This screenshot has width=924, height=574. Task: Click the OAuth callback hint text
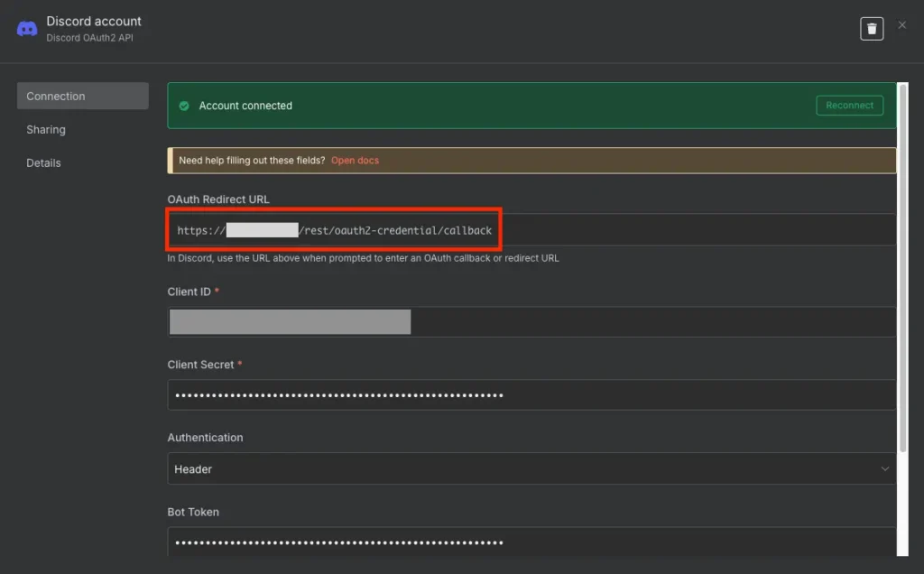(363, 258)
